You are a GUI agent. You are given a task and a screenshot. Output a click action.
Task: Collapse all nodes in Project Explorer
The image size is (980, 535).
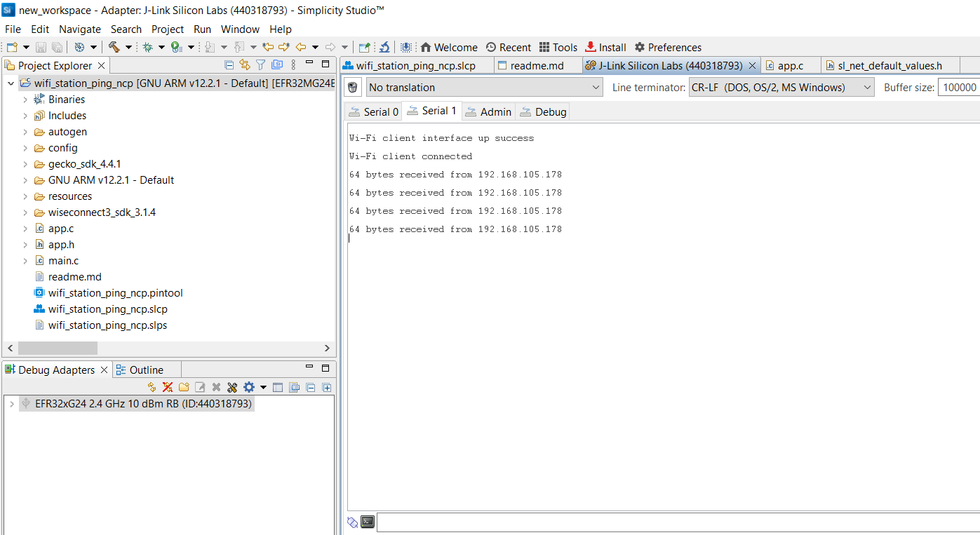229,65
